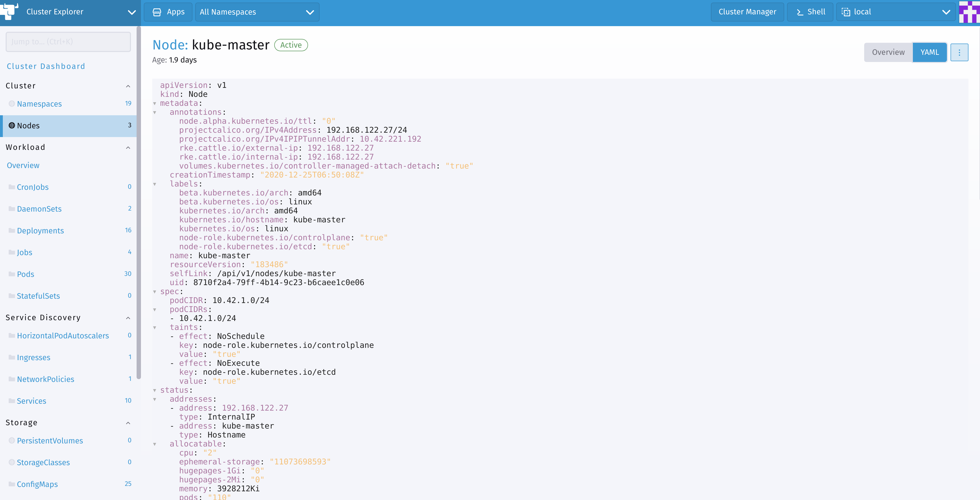This screenshot has height=500, width=980.
Task: Open the Shell terminal icon button
Action: tap(800, 12)
